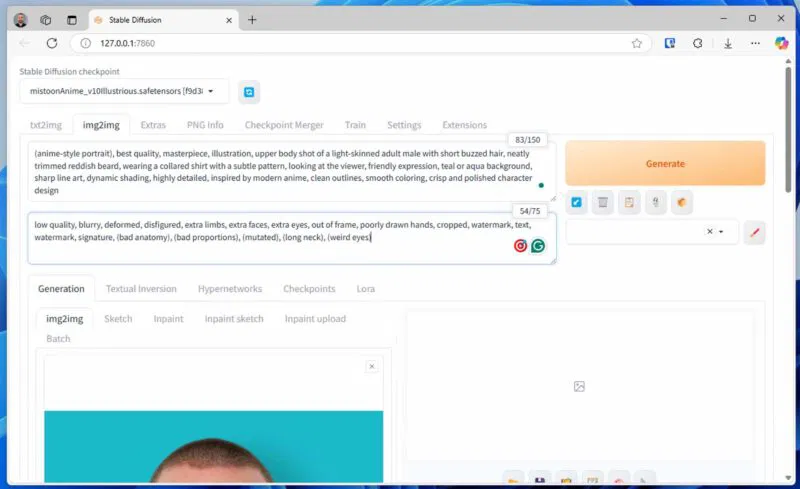Click the orange icon next to clipboard row end
The height and width of the screenshot is (489, 800).
point(682,203)
